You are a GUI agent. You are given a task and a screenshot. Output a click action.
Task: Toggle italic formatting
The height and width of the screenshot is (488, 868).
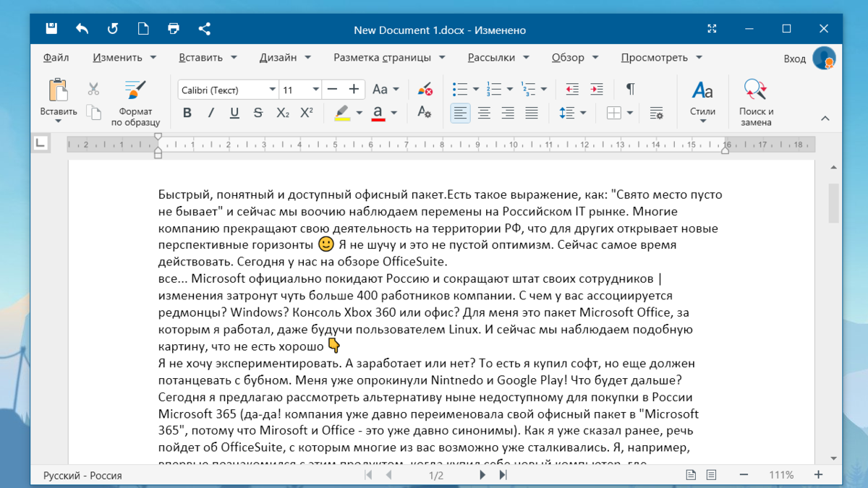211,113
